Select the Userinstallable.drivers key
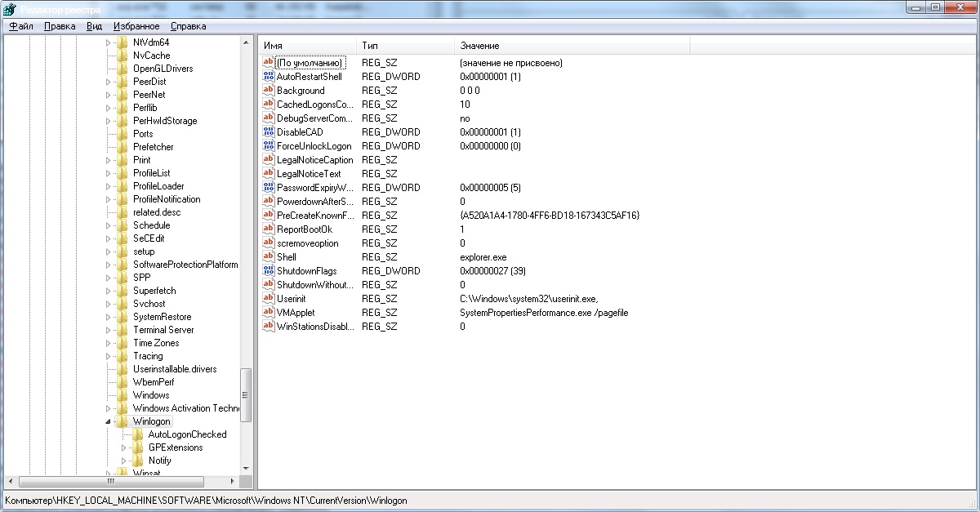This screenshot has height=512, width=980. 175,369
